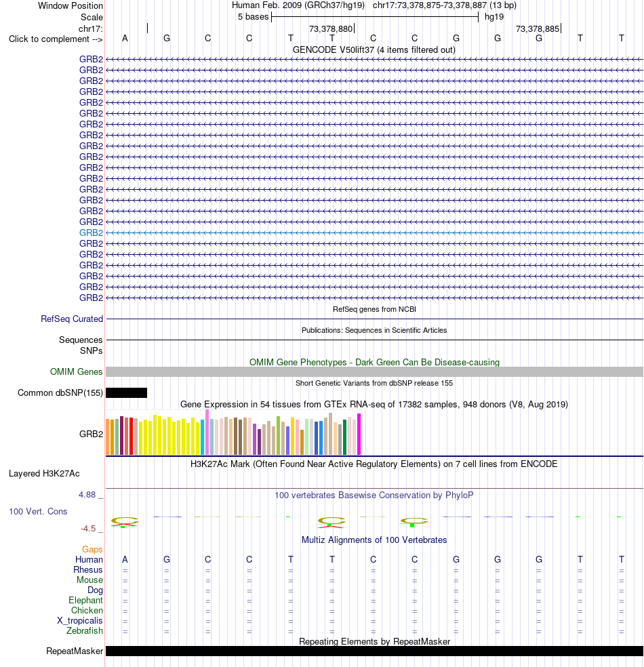Open "Multiz Alignments of 100 Vertebrates" title

click(x=374, y=540)
